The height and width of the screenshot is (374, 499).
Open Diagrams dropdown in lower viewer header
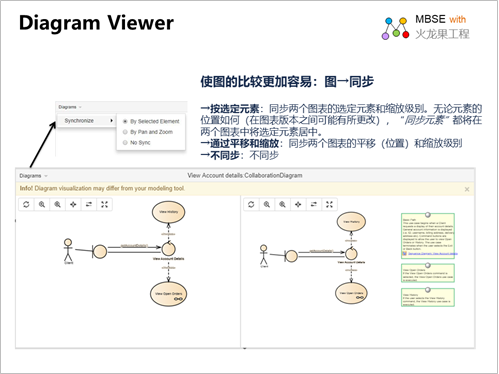(x=33, y=176)
